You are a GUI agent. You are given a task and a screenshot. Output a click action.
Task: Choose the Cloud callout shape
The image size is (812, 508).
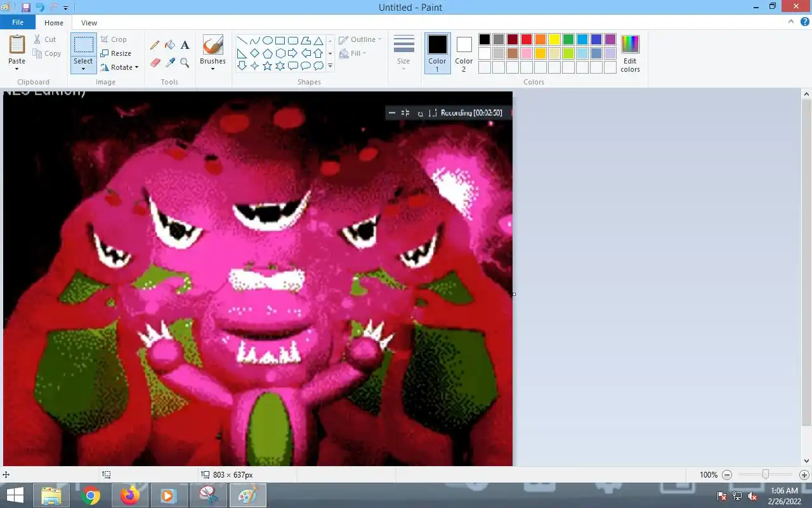coord(318,66)
